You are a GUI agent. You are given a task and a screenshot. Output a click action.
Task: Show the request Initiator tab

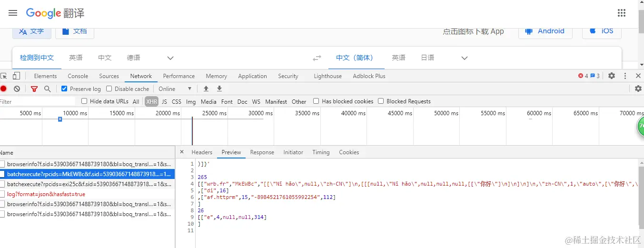click(x=293, y=152)
